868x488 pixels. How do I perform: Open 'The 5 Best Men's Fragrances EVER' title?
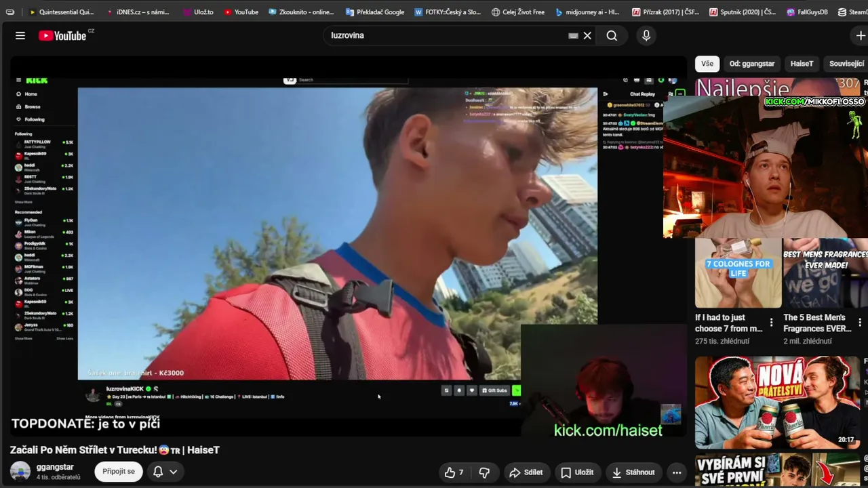pyautogui.click(x=817, y=323)
